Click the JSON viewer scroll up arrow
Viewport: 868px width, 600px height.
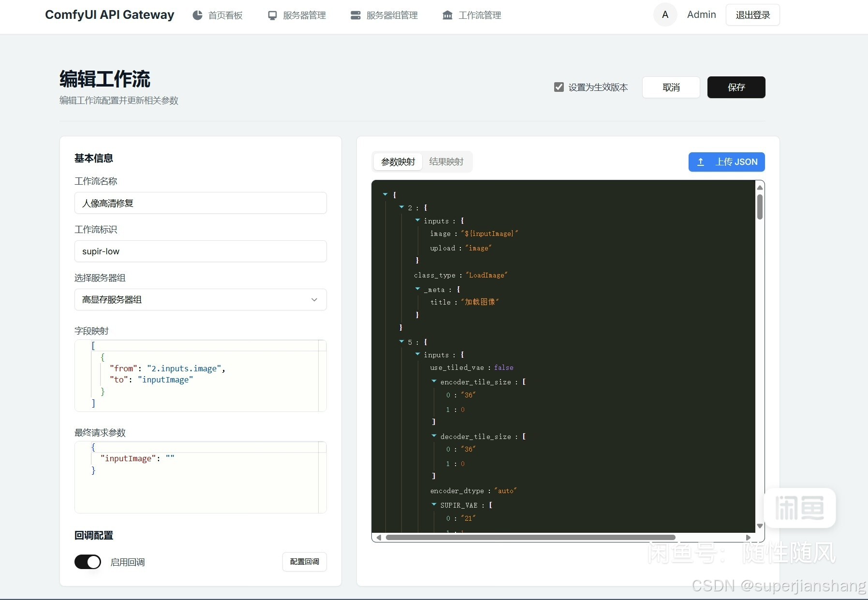[760, 188]
